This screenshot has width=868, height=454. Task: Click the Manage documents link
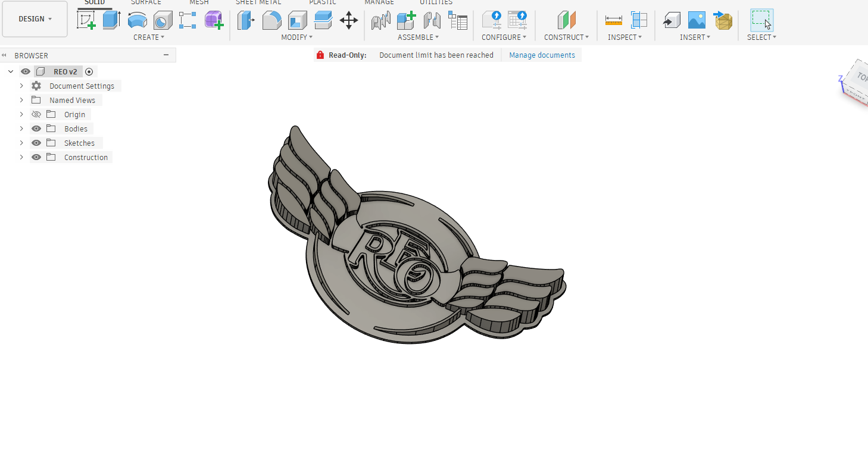click(542, 55)
